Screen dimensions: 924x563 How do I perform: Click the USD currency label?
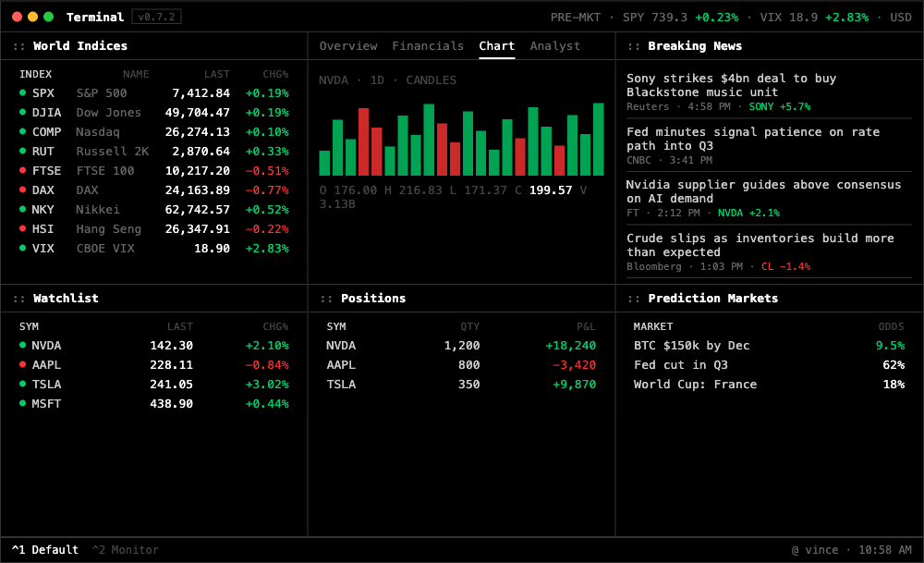pos(900,17)
